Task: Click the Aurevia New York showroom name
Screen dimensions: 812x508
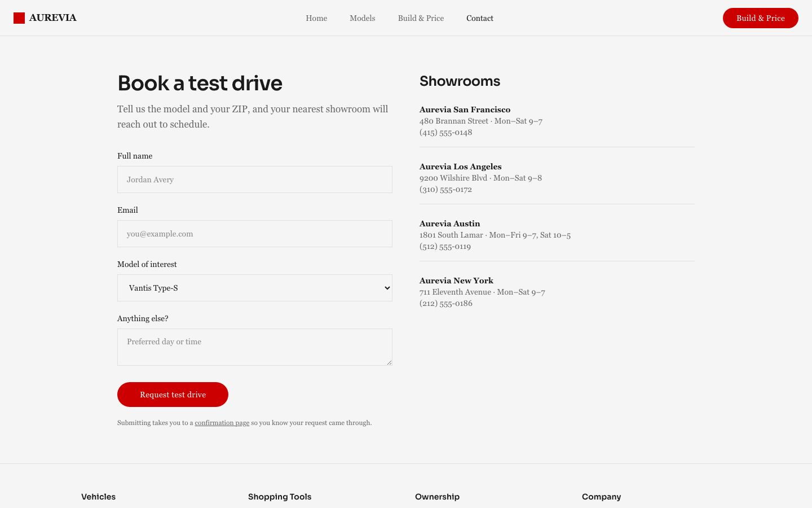Action: pos(456,281)
